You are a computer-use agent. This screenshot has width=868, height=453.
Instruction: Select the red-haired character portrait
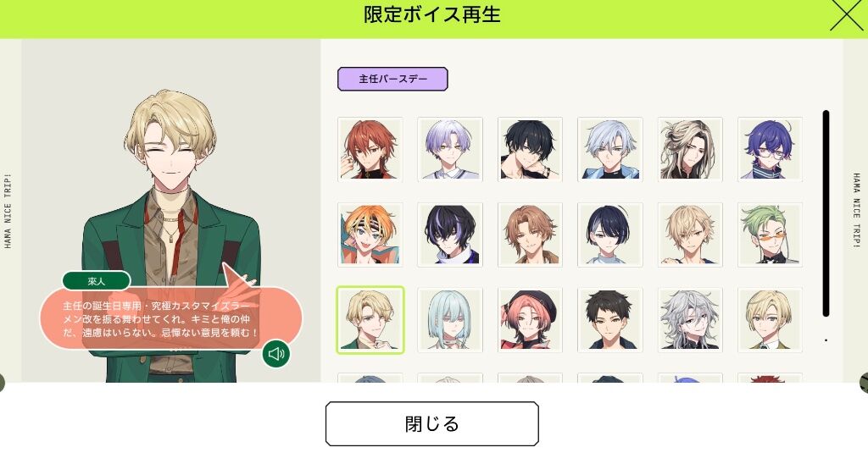370,149
